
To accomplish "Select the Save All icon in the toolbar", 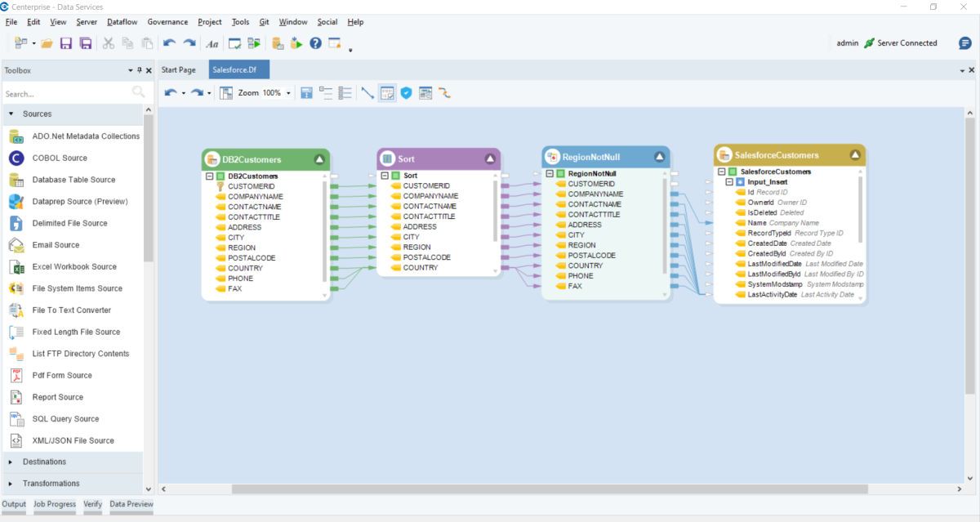I will click(87, 43).
